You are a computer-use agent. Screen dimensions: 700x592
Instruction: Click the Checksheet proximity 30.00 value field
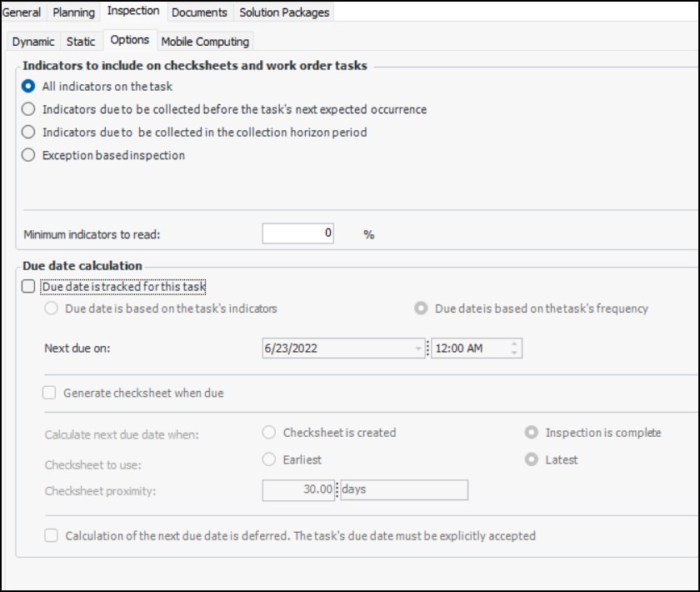point(298,489)
